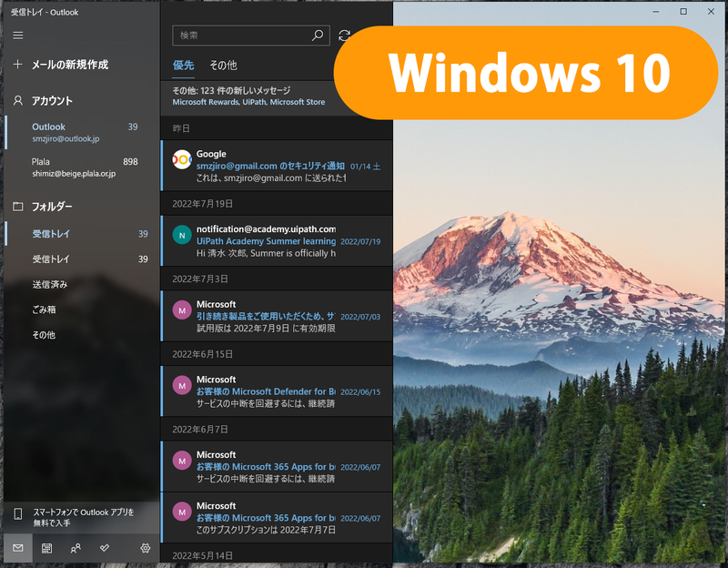Image resolution: width=728 pixels, height=568 pixels.
Task: Toggle the hamburger navigation menu
Action: click(x=18, y=35)
